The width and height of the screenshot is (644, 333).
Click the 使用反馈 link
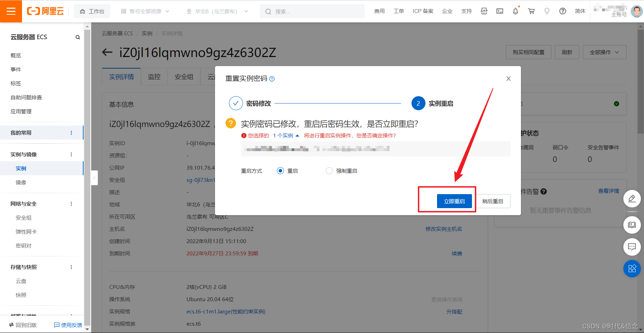(68, 325)
